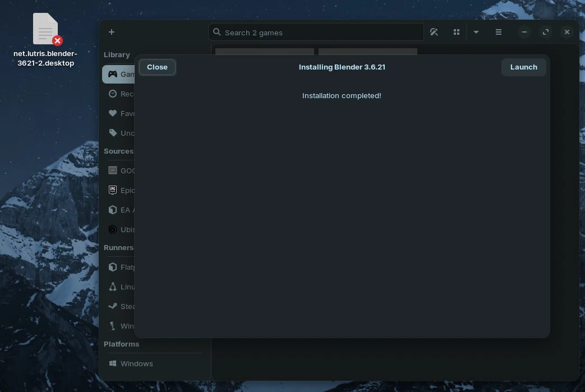The image size is (585, 392).
Task: Focus the Search 2 games field
Action: (316, 33)
